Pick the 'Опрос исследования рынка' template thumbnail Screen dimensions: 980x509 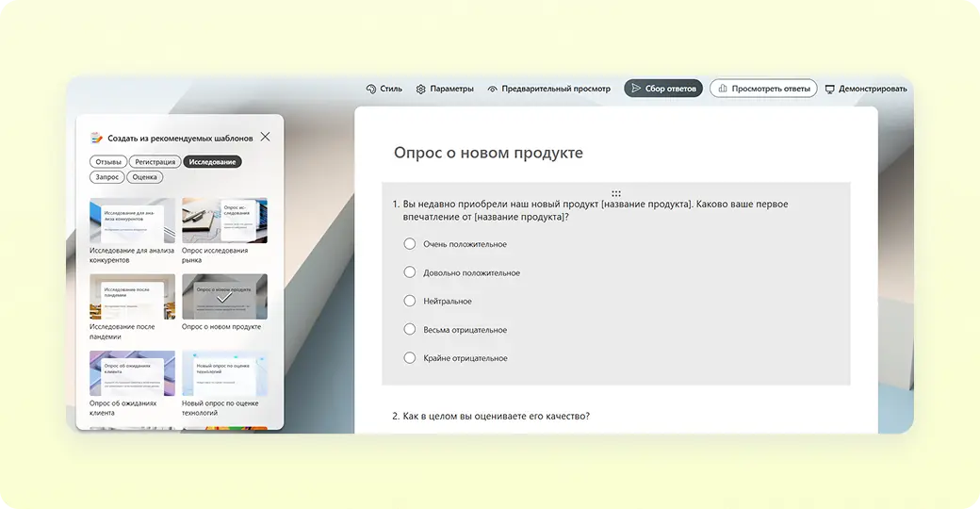tap(224, 221)
